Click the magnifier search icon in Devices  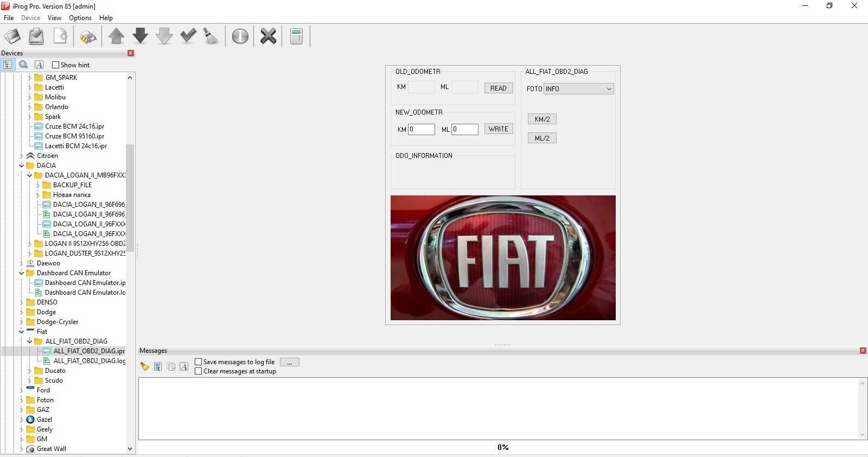[x=23, y=65]
